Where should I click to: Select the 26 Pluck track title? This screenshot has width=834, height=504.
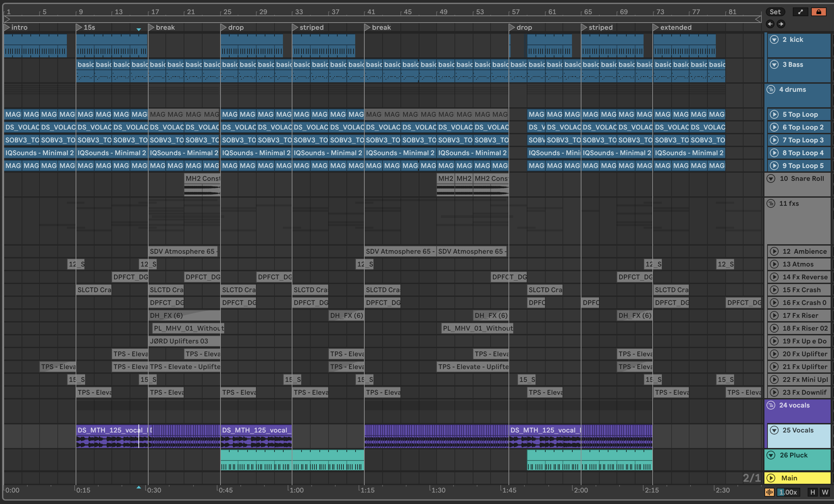793,455
